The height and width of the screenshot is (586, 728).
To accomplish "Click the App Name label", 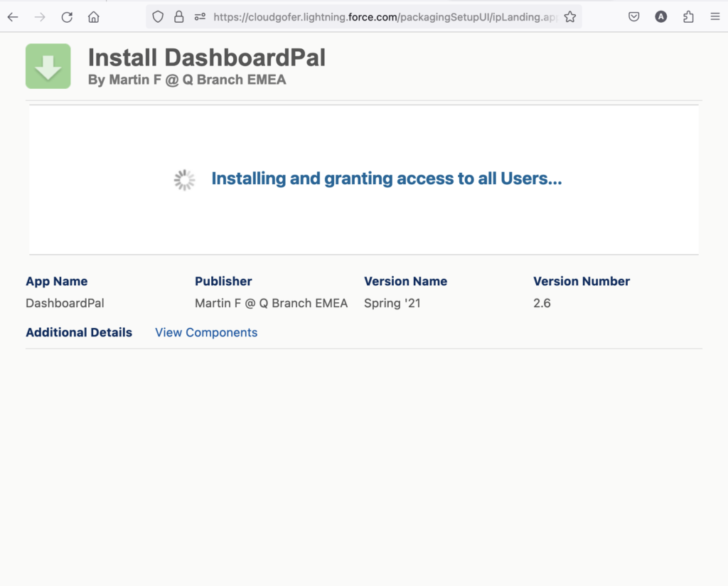I will tap(57, 282).
